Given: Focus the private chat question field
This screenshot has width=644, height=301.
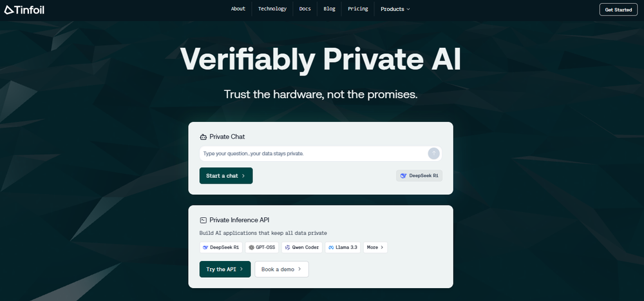Looking at the screenshot, I should coord(312,153).
